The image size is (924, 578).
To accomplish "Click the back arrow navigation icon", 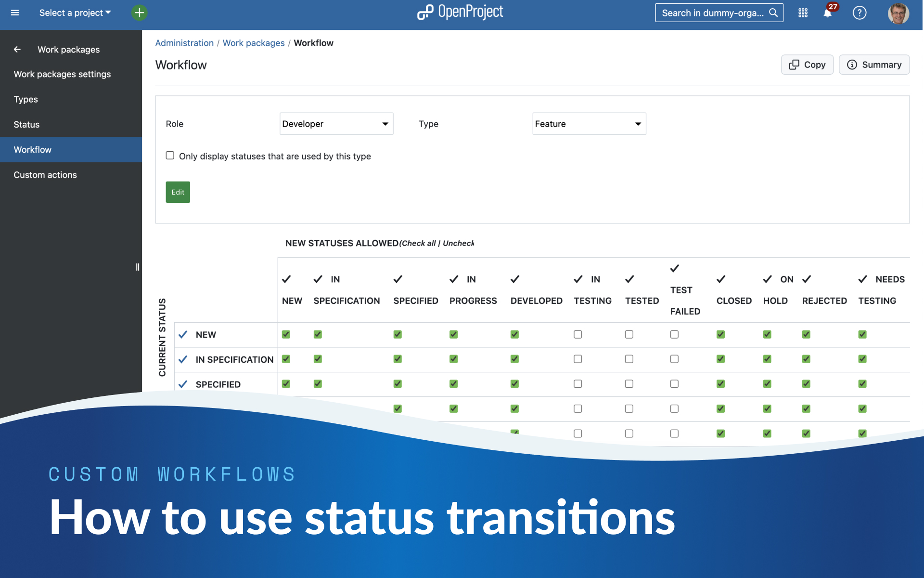I will [17, 49].
